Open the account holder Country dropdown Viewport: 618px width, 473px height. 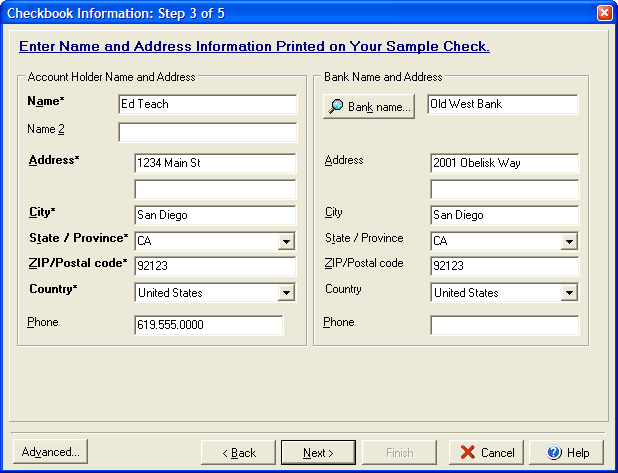click(x=286, y=293)
